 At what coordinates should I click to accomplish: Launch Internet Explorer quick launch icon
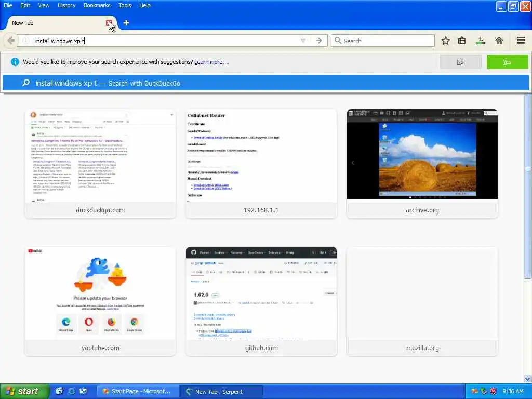point(71,391)
